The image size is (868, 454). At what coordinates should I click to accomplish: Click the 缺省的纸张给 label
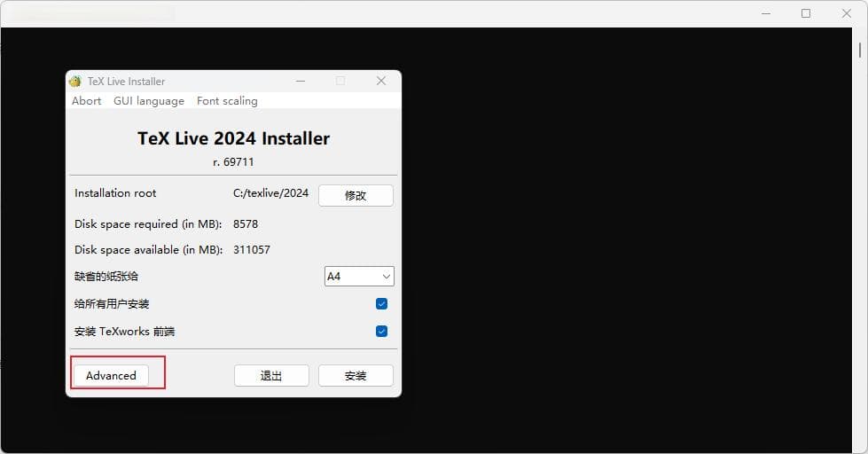tap(106, 277)
